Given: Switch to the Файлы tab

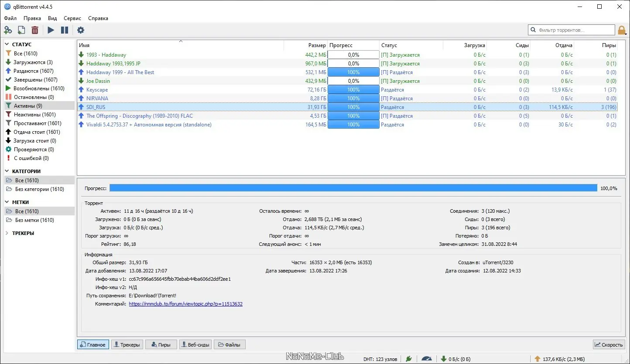Looking at the screenshot, I should [230, 345].
